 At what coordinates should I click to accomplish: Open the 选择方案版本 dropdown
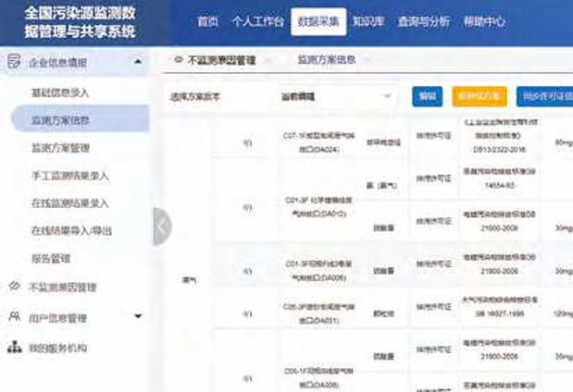tap(335, 96)
